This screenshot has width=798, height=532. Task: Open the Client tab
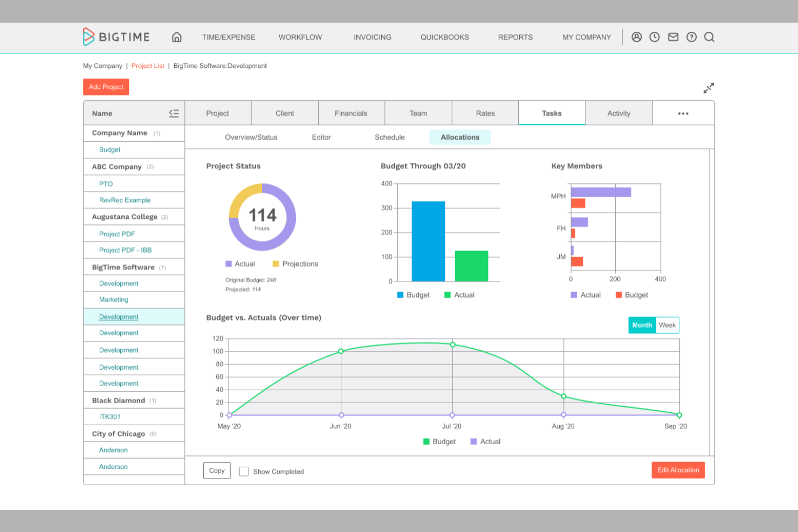click(x=285, y=113)
